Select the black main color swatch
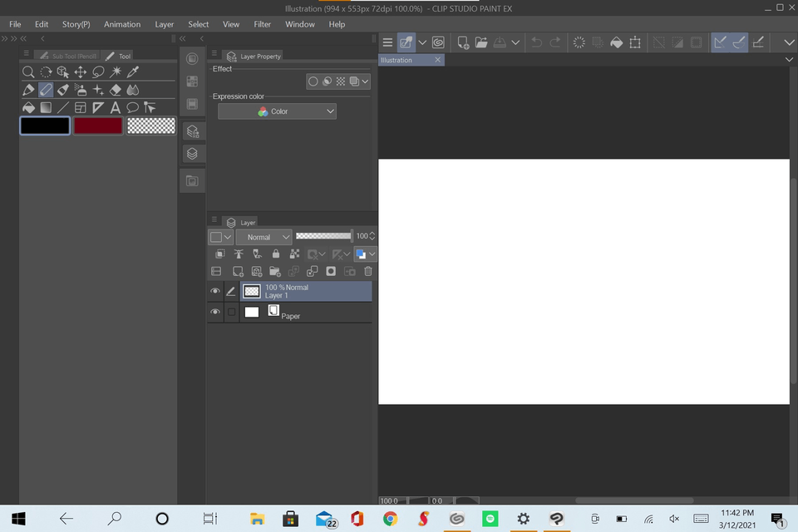The height and width of the screenshot is (532, 798). (x=45, y=126)
